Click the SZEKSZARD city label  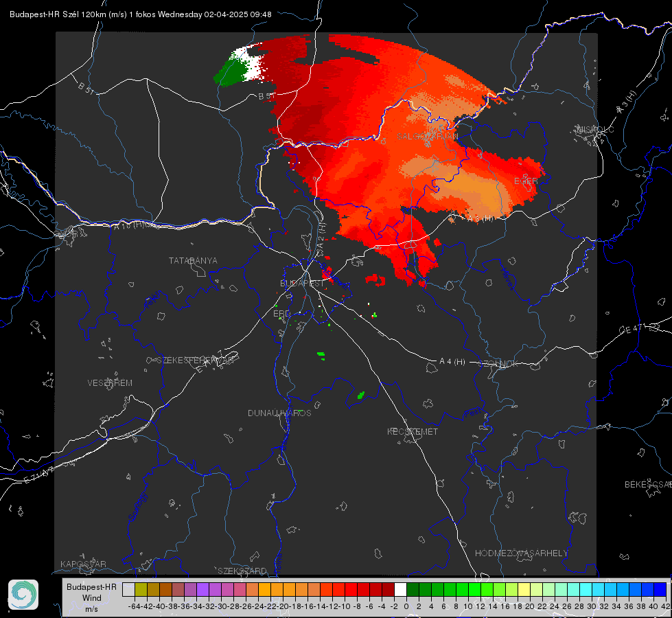click(242, 571)
